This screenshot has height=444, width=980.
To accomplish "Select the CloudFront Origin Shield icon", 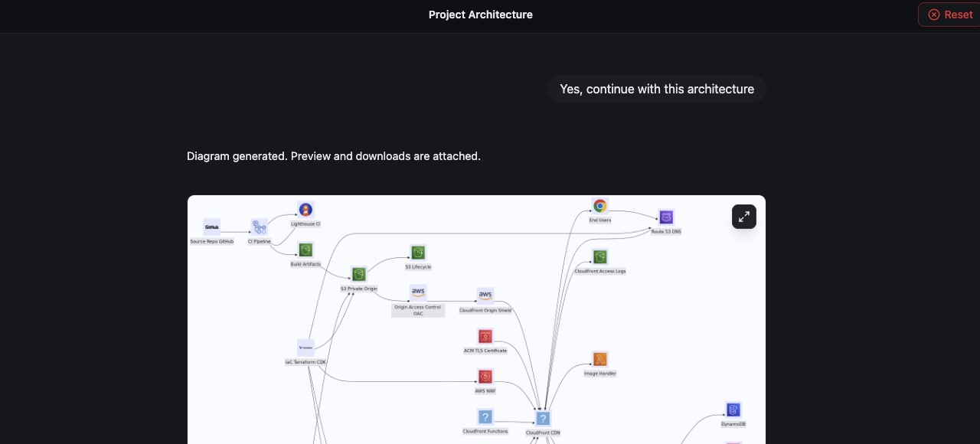I will [485, 295].
